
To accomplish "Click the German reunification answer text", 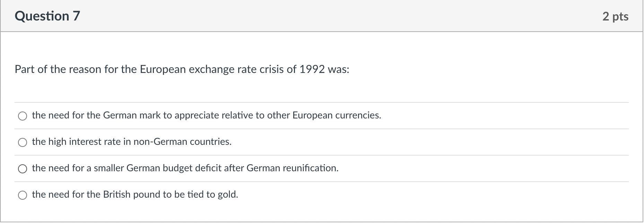I will pos(185,168).
